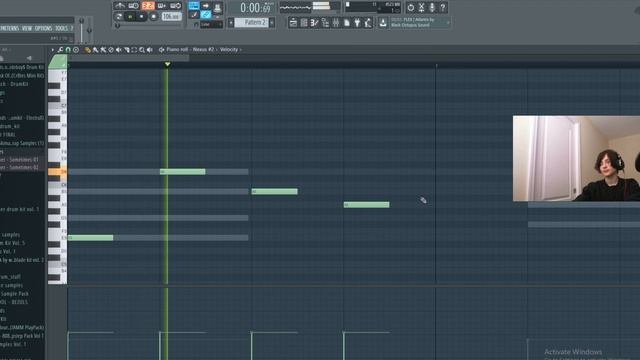Image resolution: width=640 pixels, height=360 pixels.
Task: Select the Paint brush tool
Action: click(x=96, y=50)
